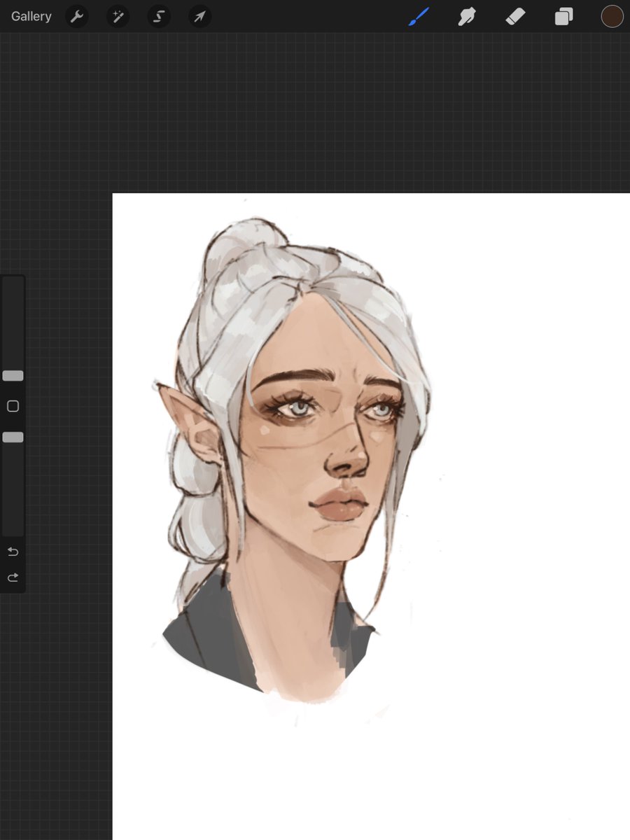Redo the previously undone stroke
This screenshot has height=840, width=630.
pos(12,577)
